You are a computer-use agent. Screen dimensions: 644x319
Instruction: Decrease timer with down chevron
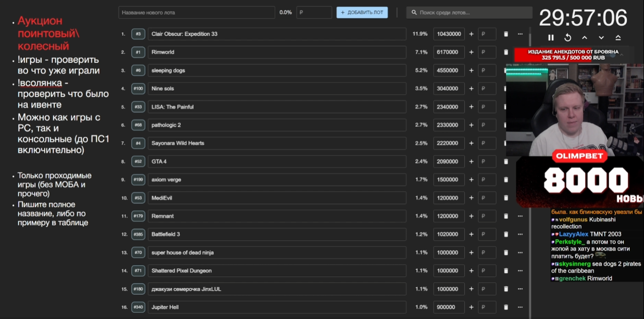pyautogui.click(x=601, y=38)
